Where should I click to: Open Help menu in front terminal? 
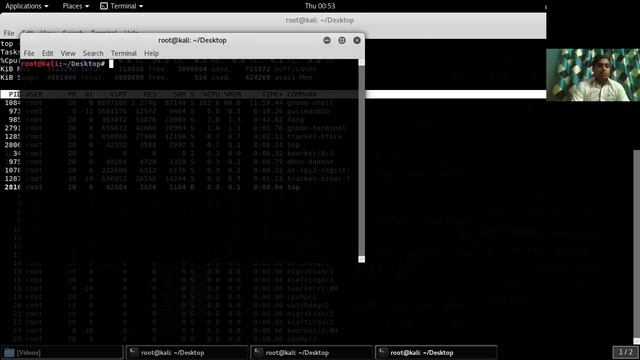(151, 53)
